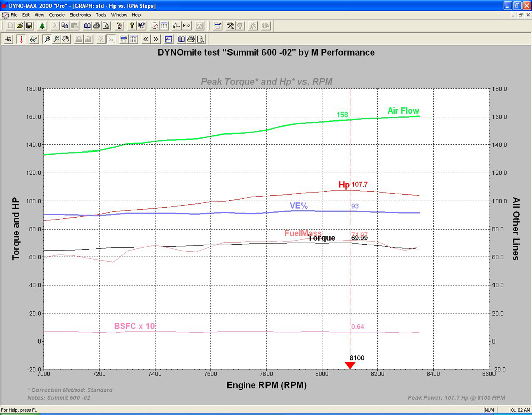This screenshot has width=532, height=415.
Task: Click the waveform trace icon
Action: click(x=177, y=26)
